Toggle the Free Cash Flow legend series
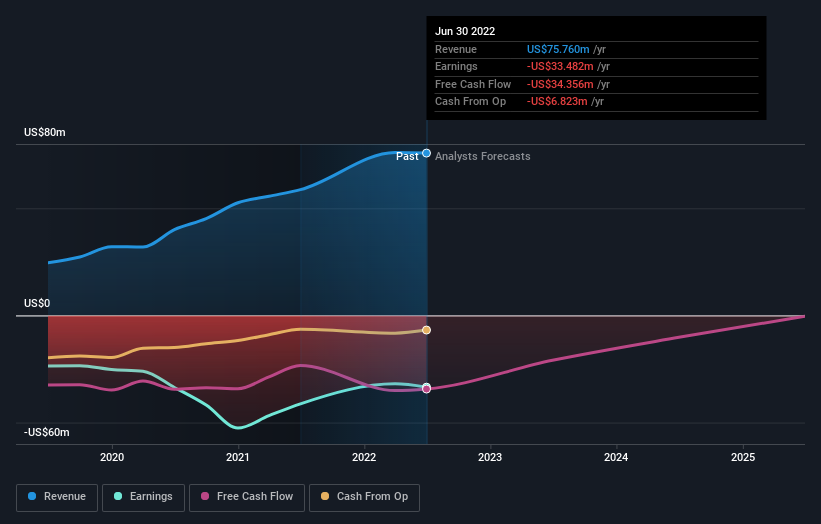The image size is (821, 524). tap(247, 497)
